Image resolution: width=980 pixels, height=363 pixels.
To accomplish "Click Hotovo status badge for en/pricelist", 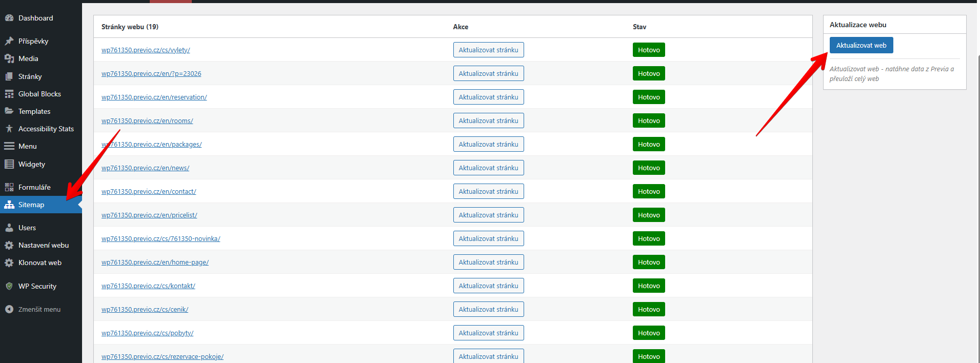I will click(x=649, y=215).
